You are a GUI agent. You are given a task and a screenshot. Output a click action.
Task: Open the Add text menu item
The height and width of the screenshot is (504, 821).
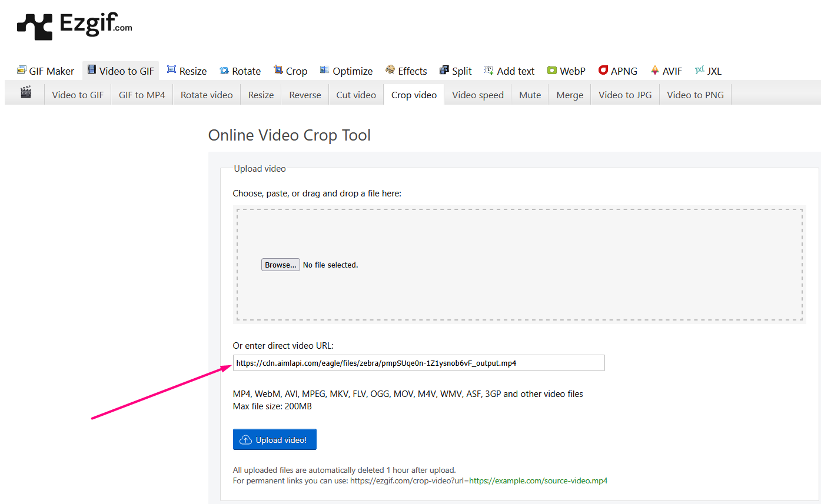click(515, 71)
